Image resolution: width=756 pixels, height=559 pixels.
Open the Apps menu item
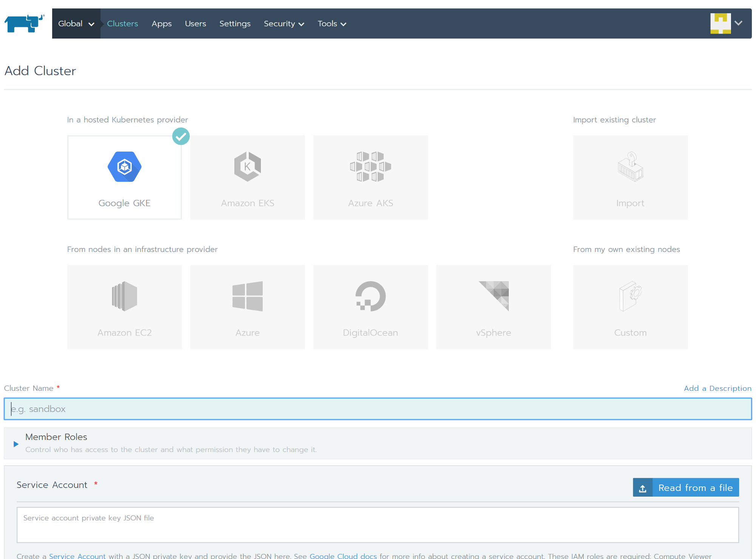[x=161, y=23]
